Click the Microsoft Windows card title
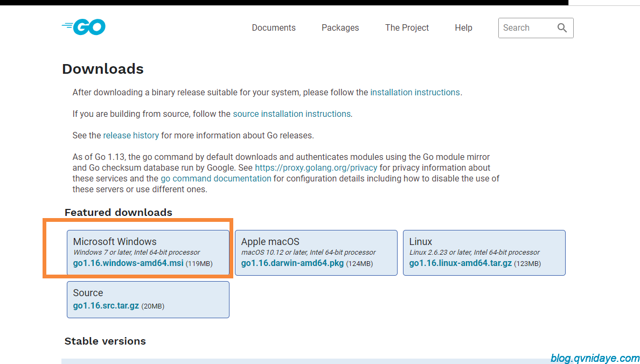This screenshot has width=640, height=364. tap(115, 242)
